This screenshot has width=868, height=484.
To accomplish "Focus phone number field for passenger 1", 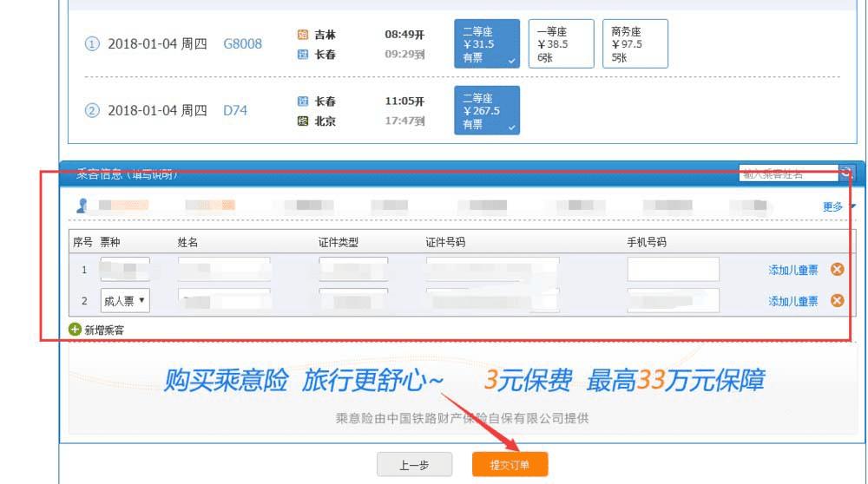I will click(674, 270).
